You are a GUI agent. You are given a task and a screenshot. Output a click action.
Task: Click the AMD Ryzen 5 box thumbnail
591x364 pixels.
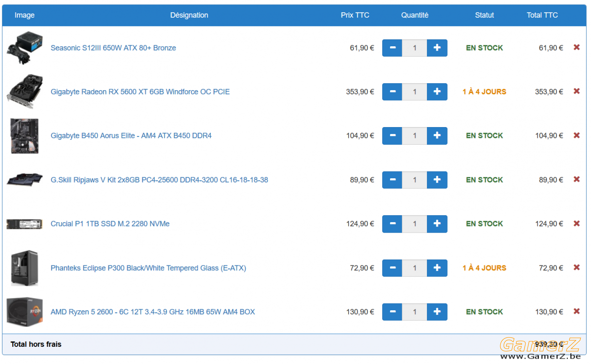[x=25, y=312]
